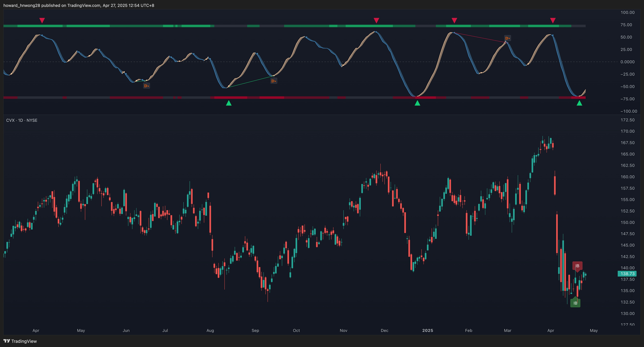Click the green triangle at late December low
Screen dimensions: 644x347
(417, 103)
